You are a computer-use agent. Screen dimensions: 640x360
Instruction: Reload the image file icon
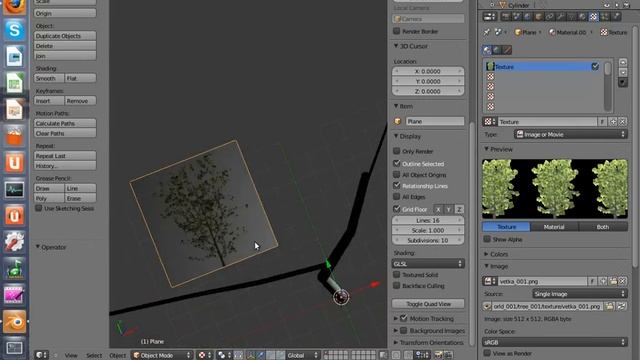[622, 306]
